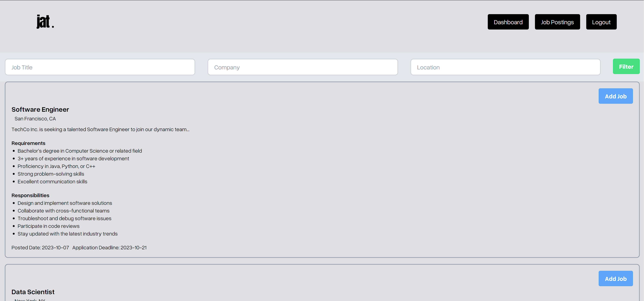Click the Proficiency in Java, Python requirement
Image resolution: width=644 pixels, height=301 pixels.
(x=56, y=166)
